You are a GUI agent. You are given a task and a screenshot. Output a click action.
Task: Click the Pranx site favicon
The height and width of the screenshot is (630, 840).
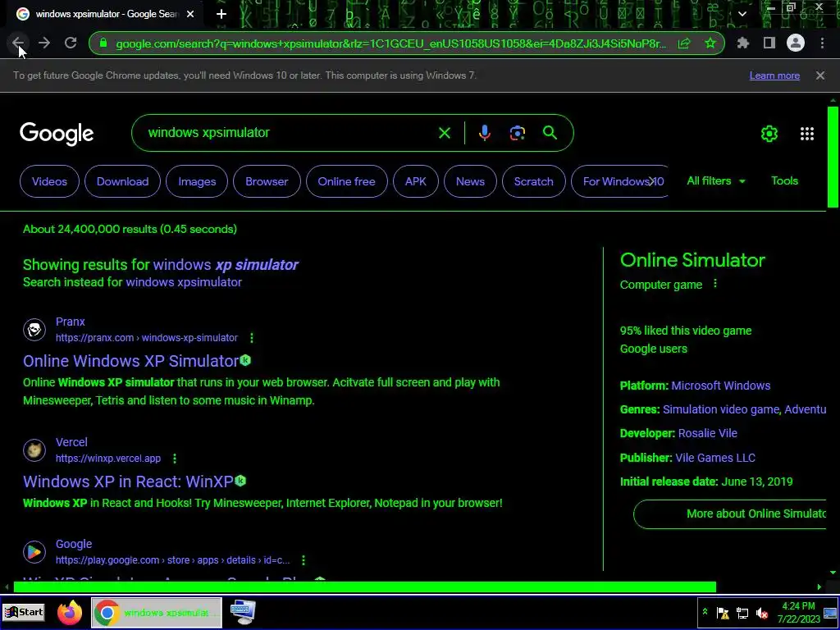(x=34, y=330)
